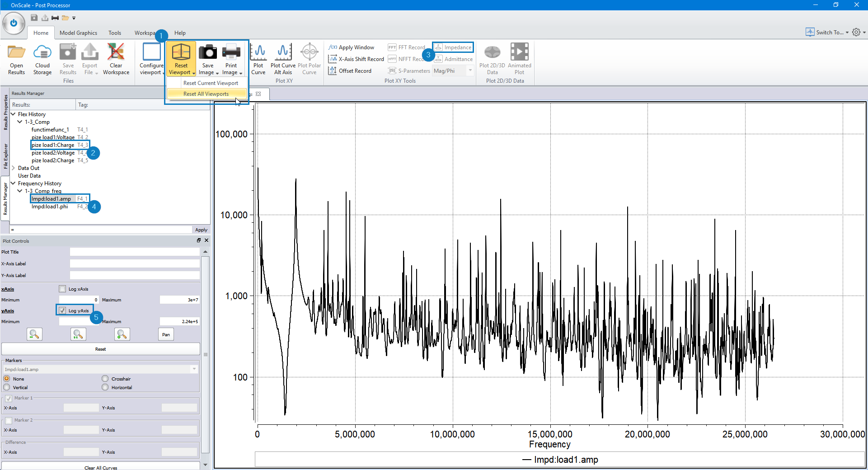Open the Mag/Phi dropdown
Screen dimensions: 868x470
[453, 71]
